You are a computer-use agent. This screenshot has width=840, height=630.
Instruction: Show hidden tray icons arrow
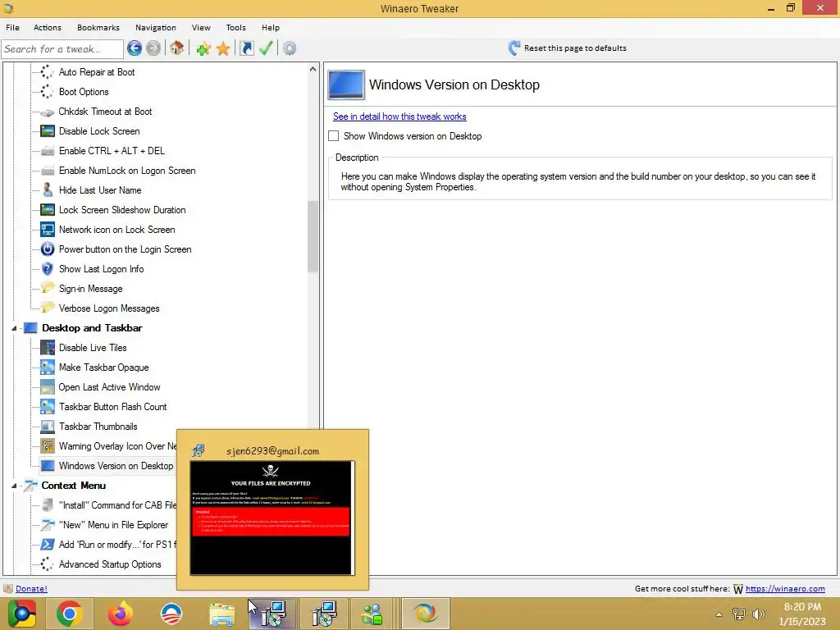point(719,614)
